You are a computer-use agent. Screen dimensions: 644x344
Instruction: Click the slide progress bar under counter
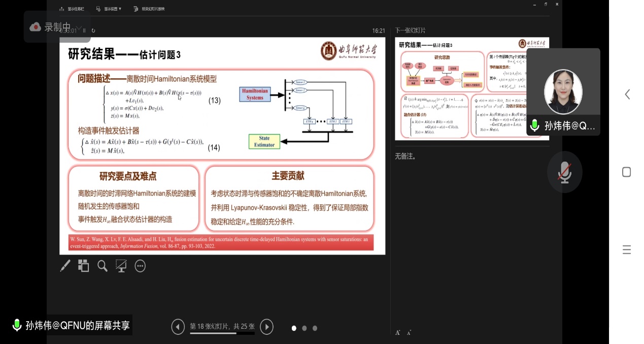coord(222,333)
